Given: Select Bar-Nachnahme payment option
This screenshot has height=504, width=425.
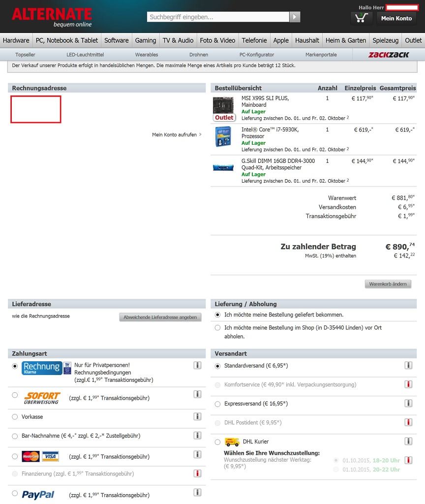Looking at the screenshot, I should tap(15, 436).
